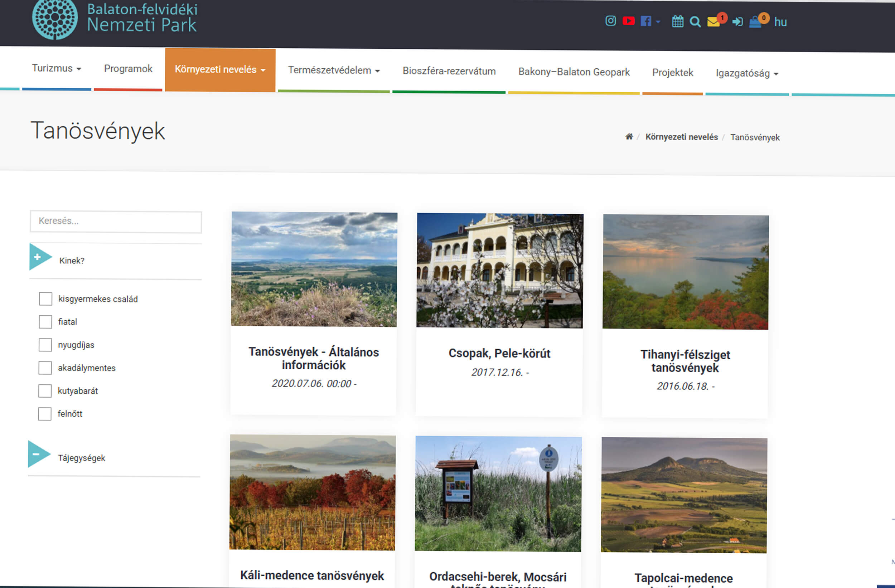
Task: Click the login arrow icon
Action: pos(737,22)
